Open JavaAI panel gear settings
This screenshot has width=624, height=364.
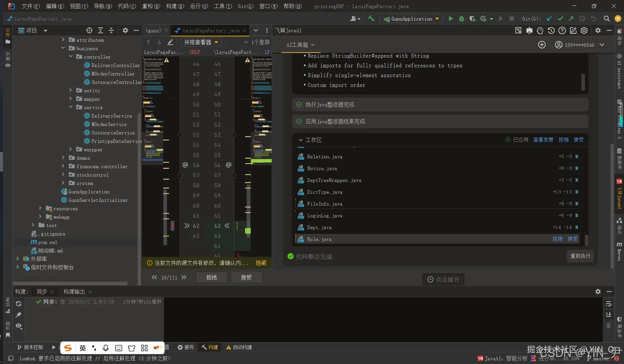pos(598,31)
